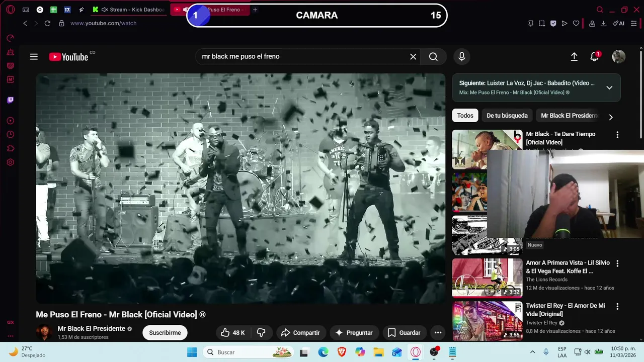The width and height of the screenshot is (644, 362).
Task: Open a new browser tab with plus button
Action: pos(255,10)
